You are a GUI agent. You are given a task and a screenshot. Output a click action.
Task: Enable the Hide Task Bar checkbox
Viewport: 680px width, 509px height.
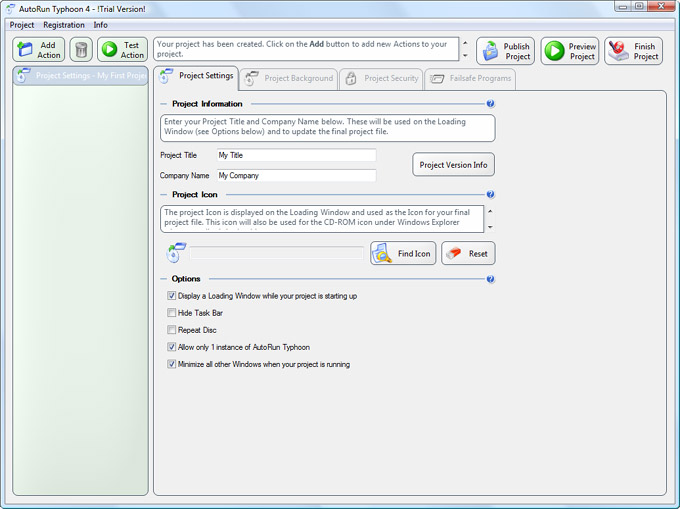(x=172, y=313)
